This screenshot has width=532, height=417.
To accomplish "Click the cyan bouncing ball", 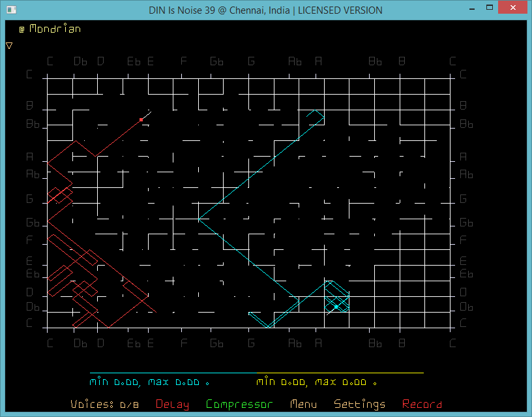I will pyautogui.click(x=336, y=306).
